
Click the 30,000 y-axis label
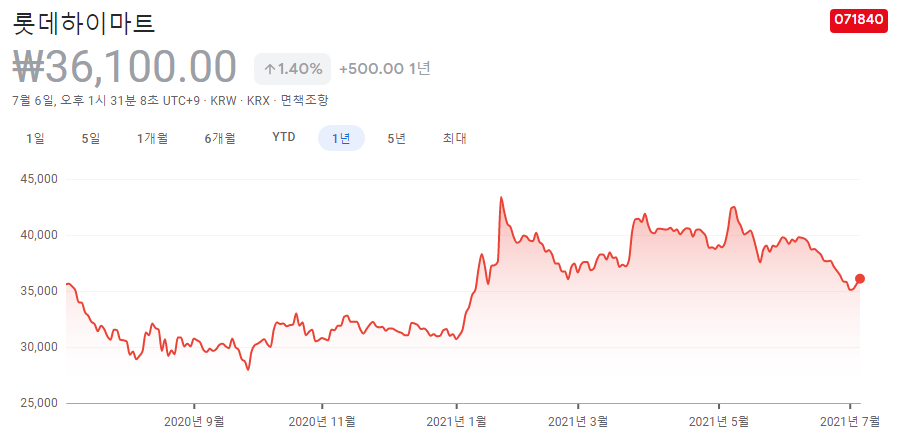pyautogui.click(x=39, y=347)
